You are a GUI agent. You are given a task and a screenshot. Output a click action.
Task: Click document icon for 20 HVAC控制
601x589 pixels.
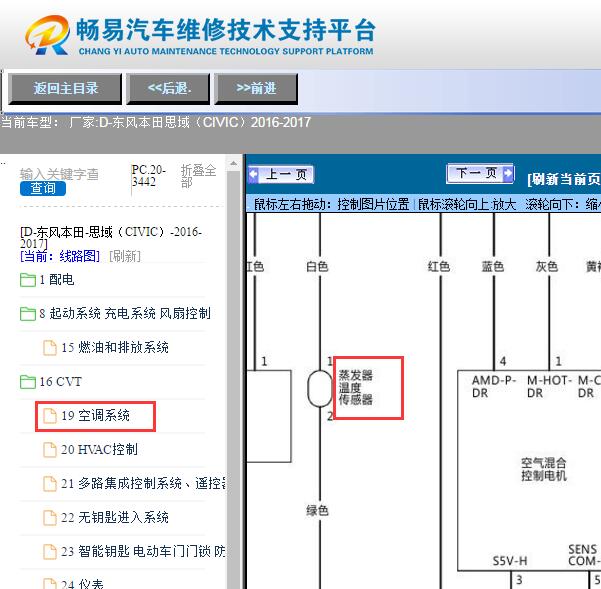(x=49, y=450)
